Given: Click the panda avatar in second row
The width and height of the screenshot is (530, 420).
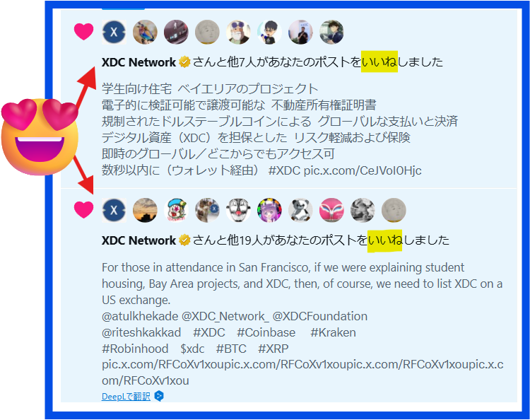Looking at the screenshot, I should 300,210.
